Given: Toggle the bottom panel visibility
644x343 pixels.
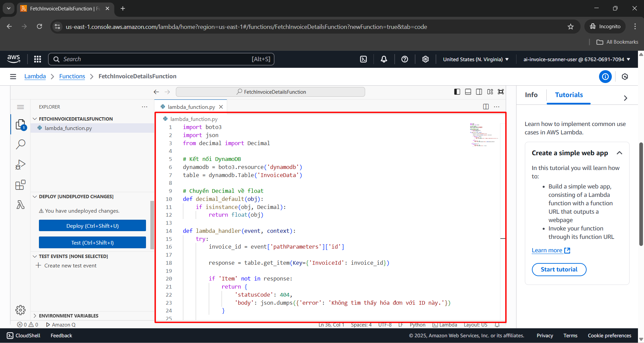Looking at the screenshot, I should (x=468, y=91).
